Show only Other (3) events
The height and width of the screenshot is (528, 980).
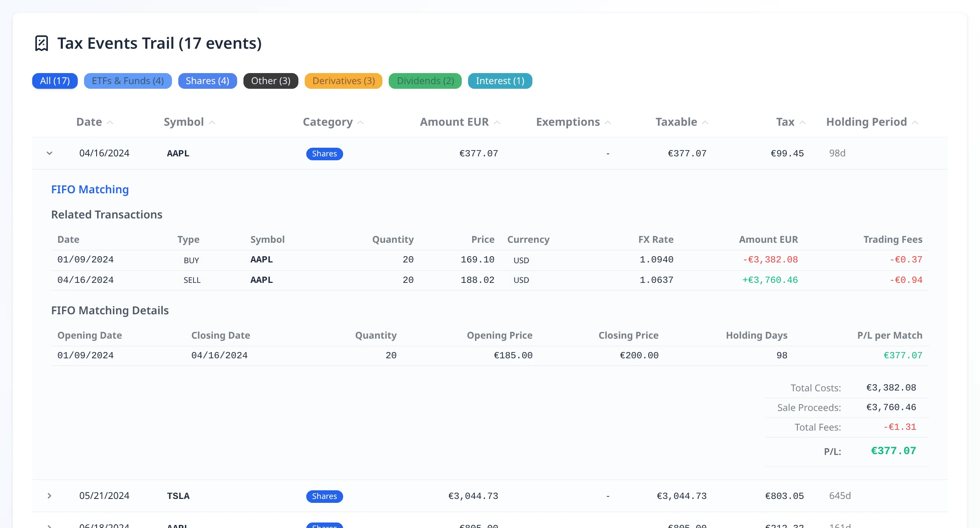click(271, 81)
